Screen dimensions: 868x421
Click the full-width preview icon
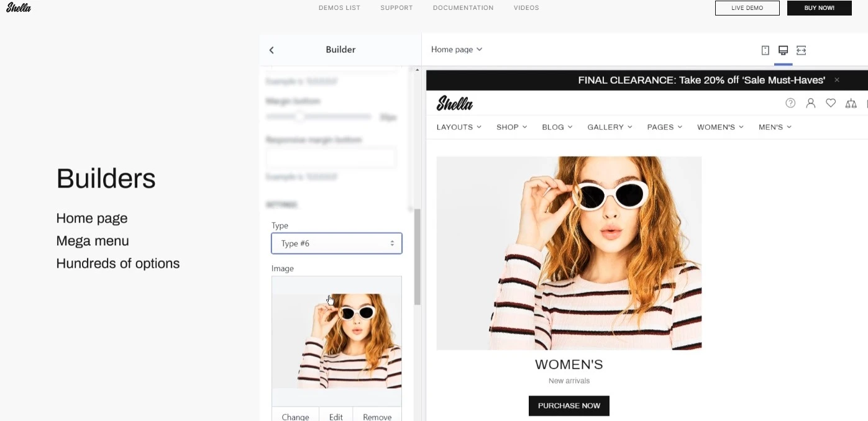tap(801, 50)
